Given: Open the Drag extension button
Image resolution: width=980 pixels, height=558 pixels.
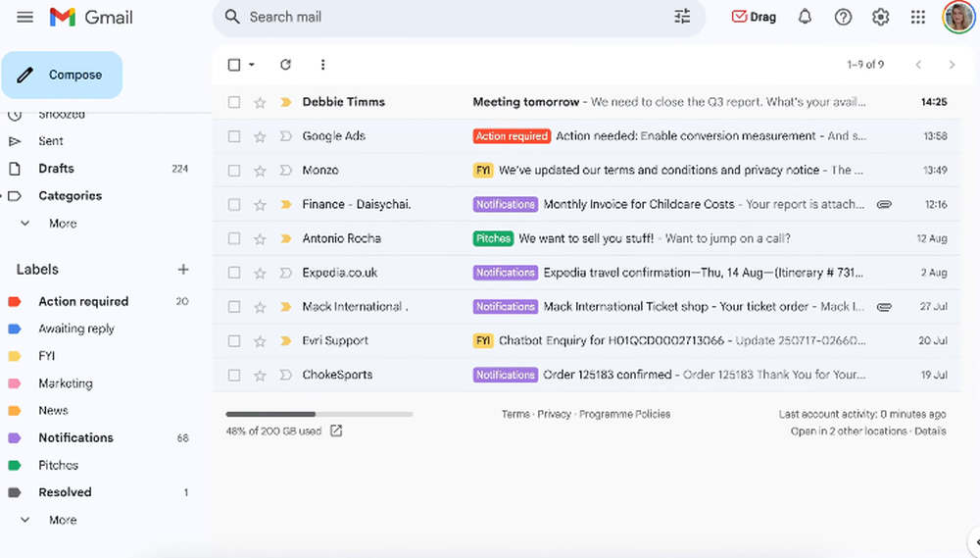Looking at the screenshot, I should coord(754,17).
